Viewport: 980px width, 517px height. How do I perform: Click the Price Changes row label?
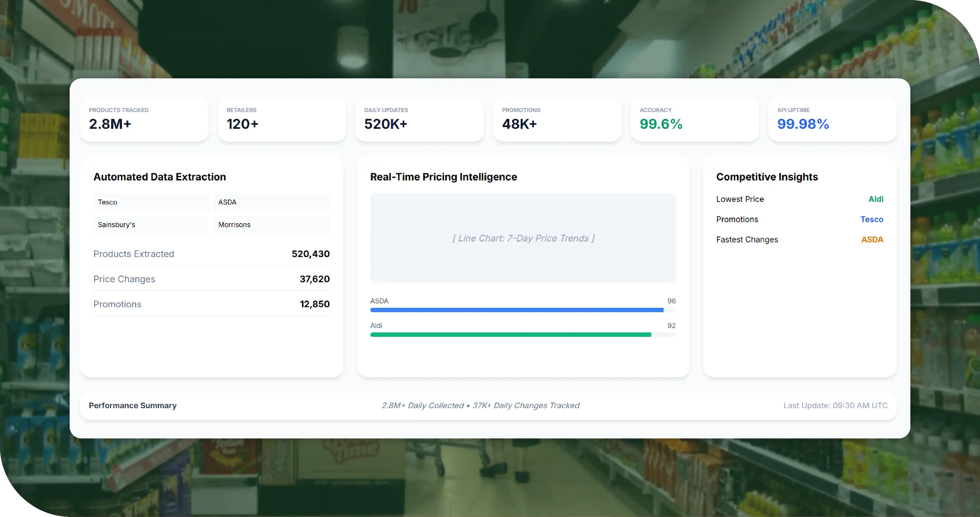point(124,279)
